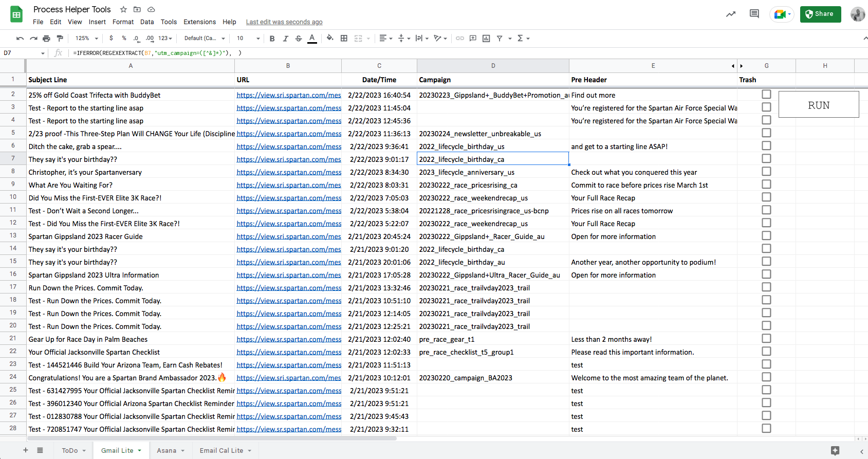
Task: Tick the Trash checkbox for row 7
Action: (766, 159)
